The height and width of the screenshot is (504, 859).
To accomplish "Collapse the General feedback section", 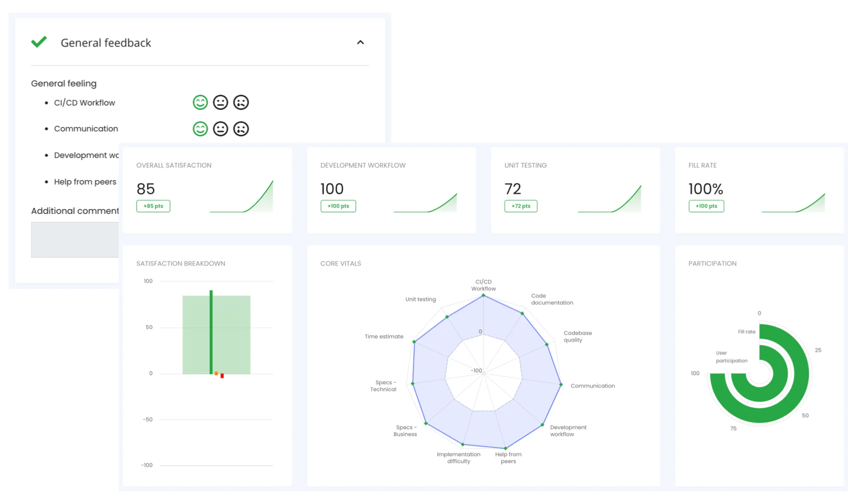I will click(361, 42).
